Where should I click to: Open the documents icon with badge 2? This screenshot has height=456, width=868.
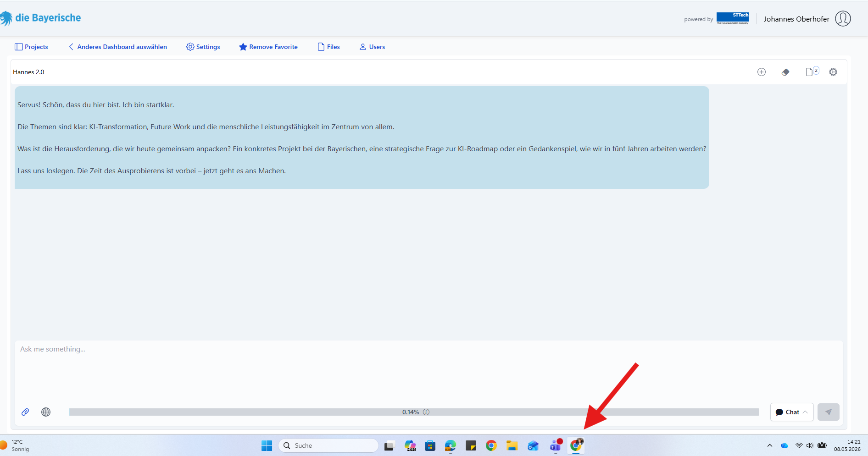pos(812,71)
